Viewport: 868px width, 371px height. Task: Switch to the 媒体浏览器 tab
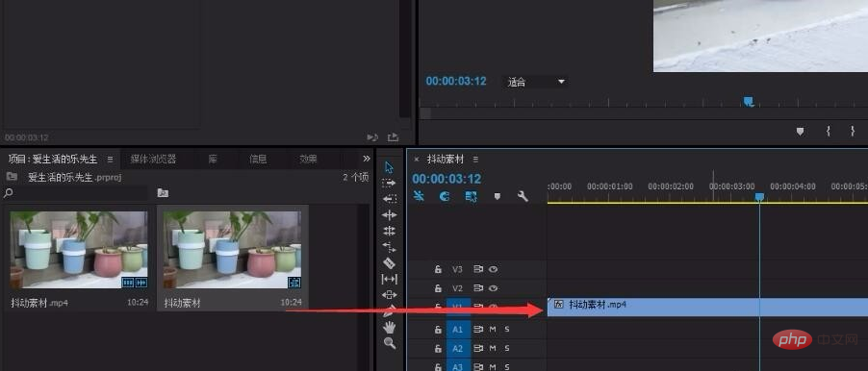[x=153, y=160]
